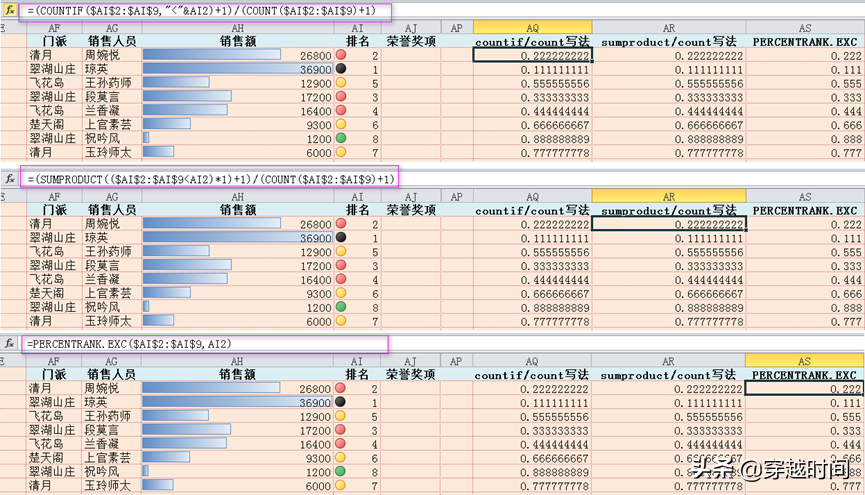Select active cell 0.222222222 in COUNTIF panel's AQ column
Image resolution: width=865 pixels, height=495 pixels.
click(x=532, y=55)
